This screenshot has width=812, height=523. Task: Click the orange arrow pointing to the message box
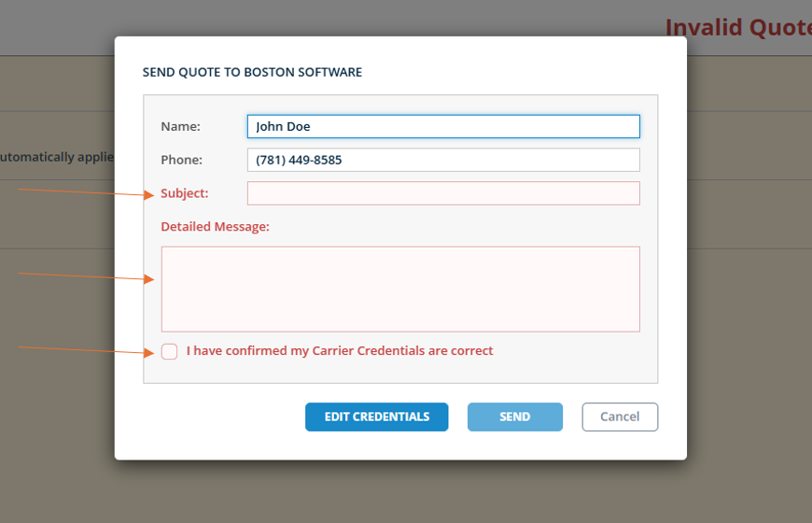[x=84, y=276]
